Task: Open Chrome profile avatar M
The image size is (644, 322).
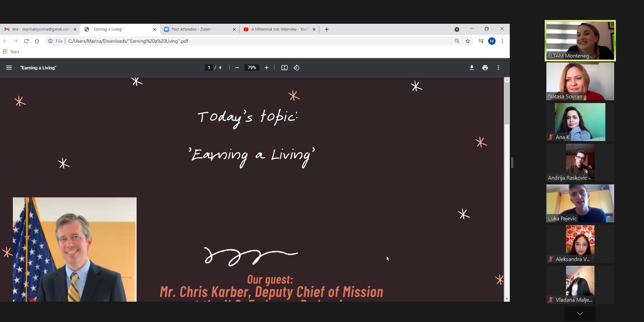Action: pos(492,41)
